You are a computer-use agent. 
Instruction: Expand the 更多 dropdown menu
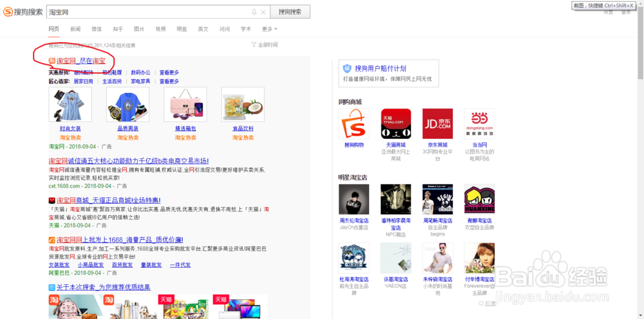tap(269, 29)
